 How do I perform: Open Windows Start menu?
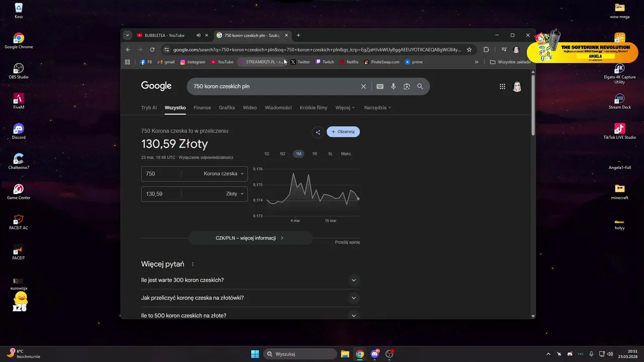[255, 354]
